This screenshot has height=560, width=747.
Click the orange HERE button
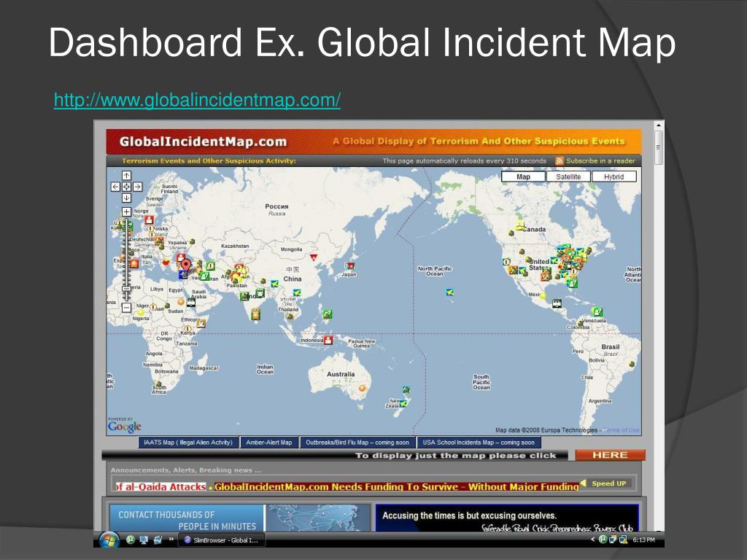click(611, 455)
